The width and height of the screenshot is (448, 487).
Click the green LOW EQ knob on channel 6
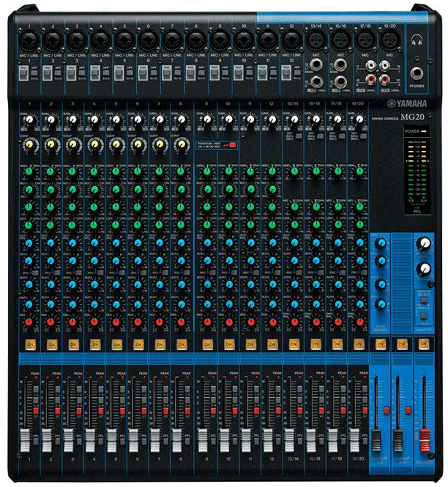[x=138, y=224]
